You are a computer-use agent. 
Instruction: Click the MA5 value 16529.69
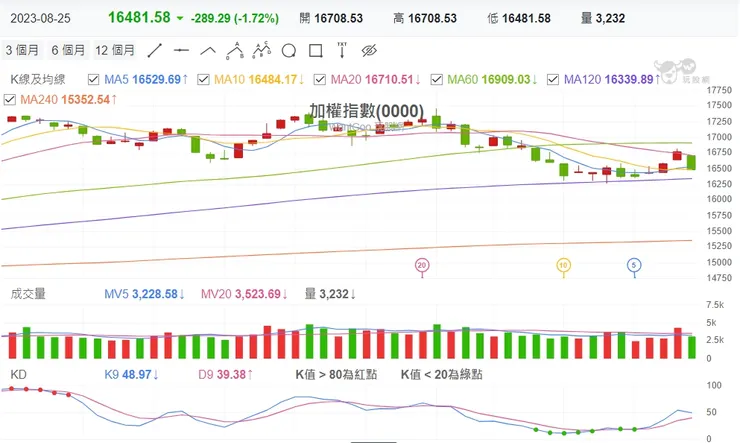(x=157, y=79)
